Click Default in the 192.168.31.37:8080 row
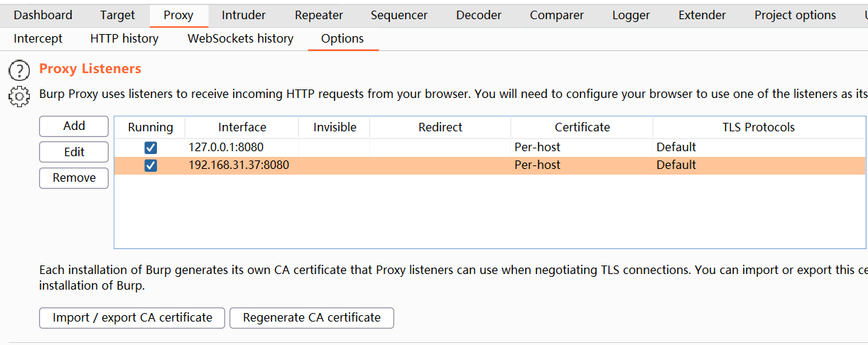The height and width of the screenshot is (345, 868). tap(676, 165)
